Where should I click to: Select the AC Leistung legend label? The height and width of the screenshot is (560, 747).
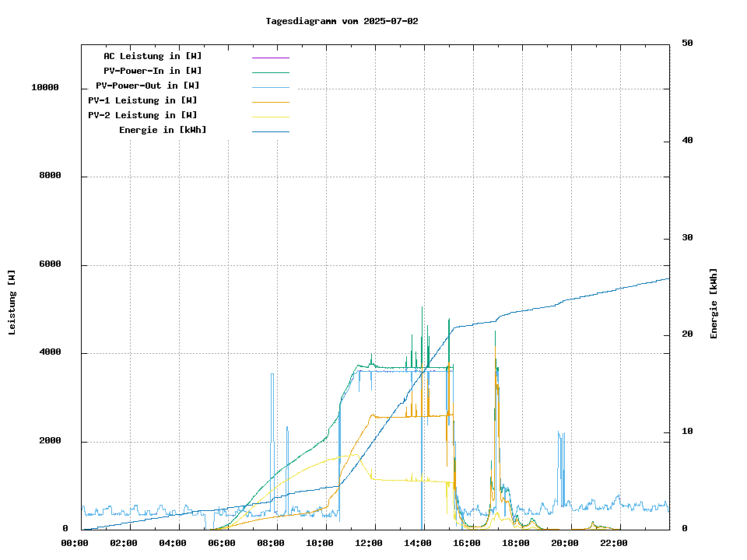(x=153, y=56)
